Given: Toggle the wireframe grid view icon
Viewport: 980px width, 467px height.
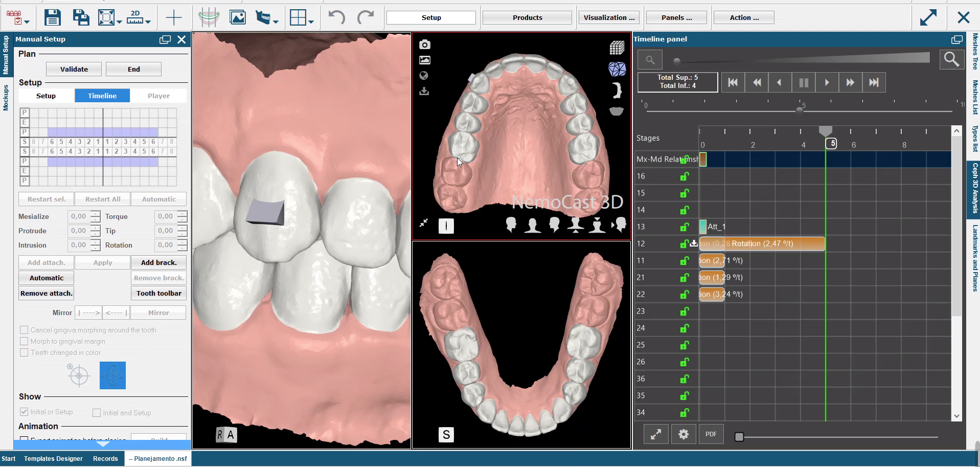Looking at the screenshot, I should pos(617,48).
